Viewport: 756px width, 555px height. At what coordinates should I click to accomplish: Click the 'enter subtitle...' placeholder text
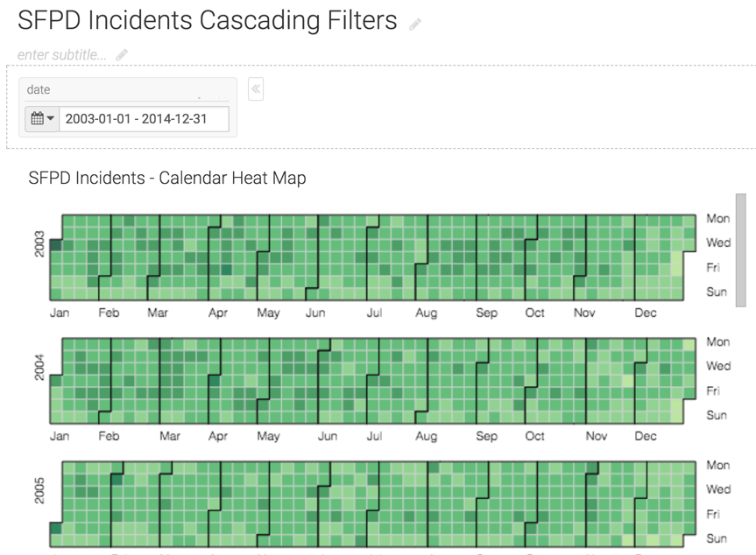click(x=62, y=55)
